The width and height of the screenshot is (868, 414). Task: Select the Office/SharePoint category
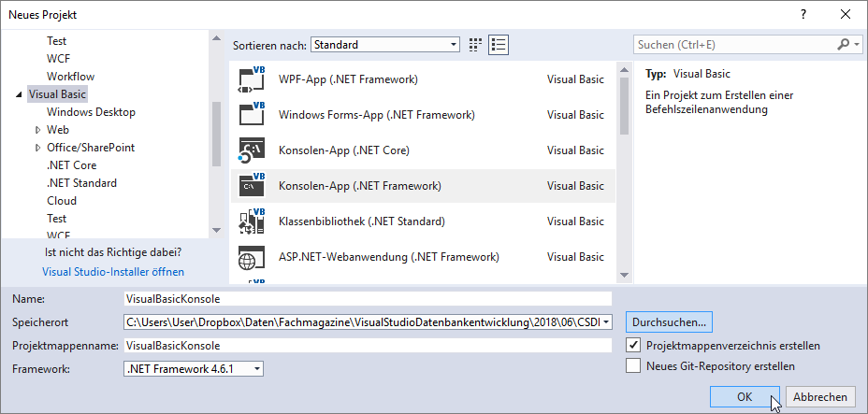tap(91, 148)
